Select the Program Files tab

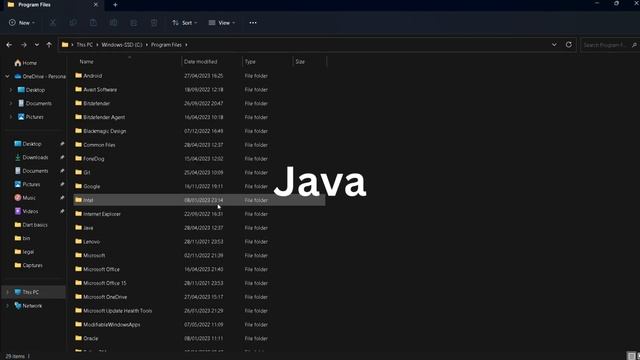(53, 5)
